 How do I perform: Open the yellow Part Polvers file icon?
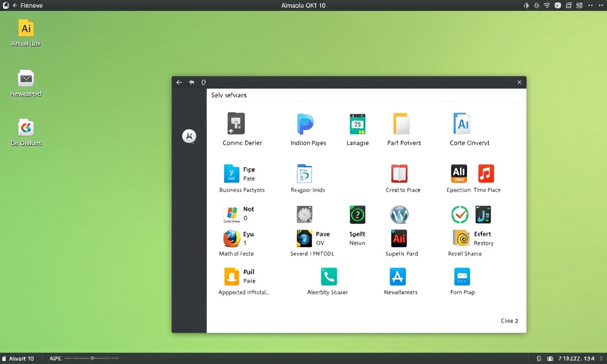401,124
